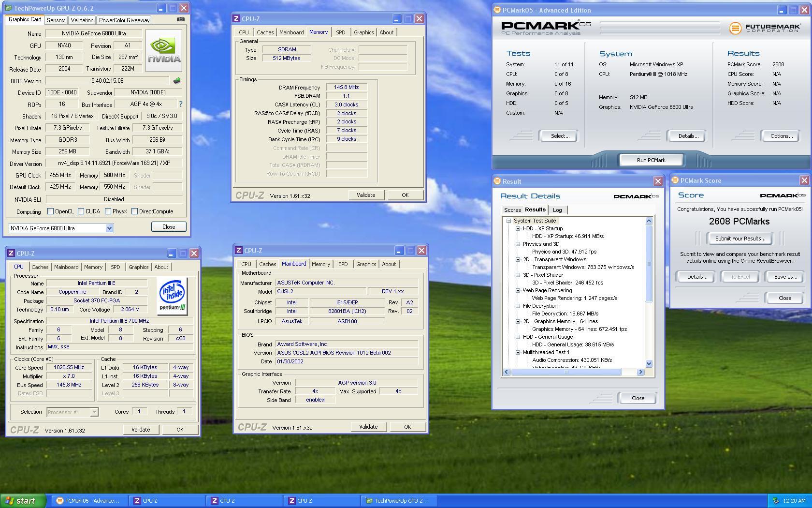
Task: Click the results tree scroll down arrow
Action: coord(649,364)
